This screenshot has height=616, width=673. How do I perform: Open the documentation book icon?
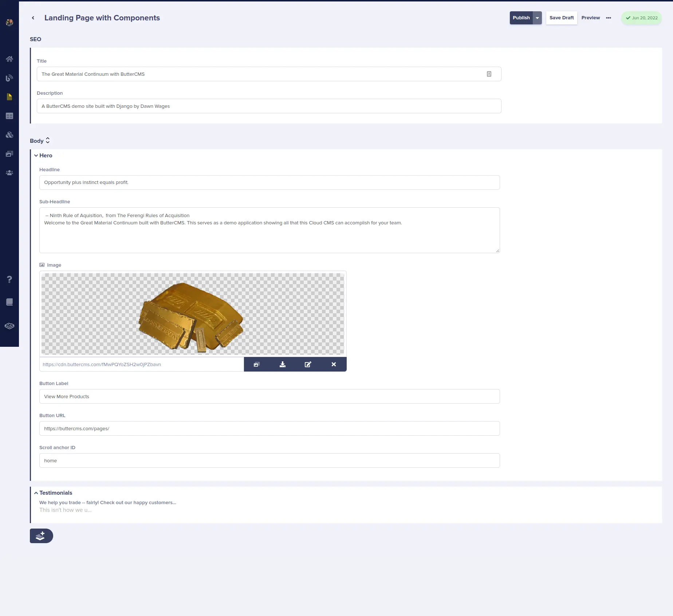[9, 302]
